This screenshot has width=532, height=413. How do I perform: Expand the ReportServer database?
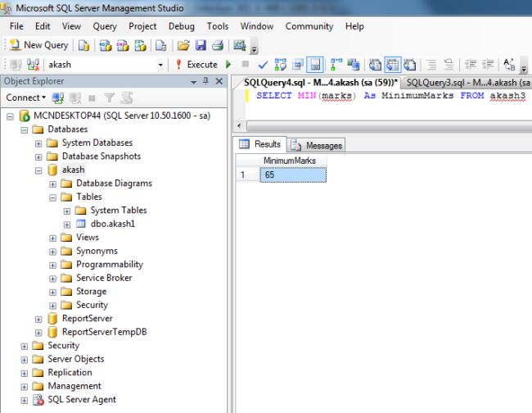[x=38, y=320]
